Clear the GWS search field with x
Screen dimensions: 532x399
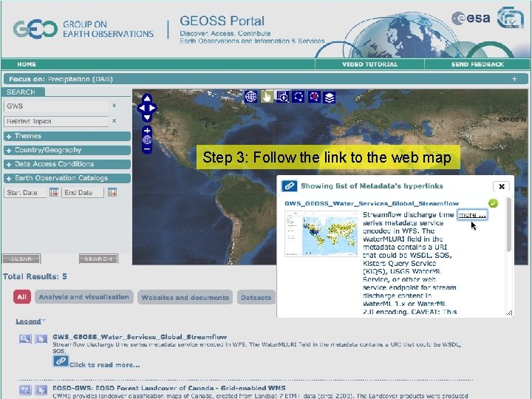click(x=115, y=106)
